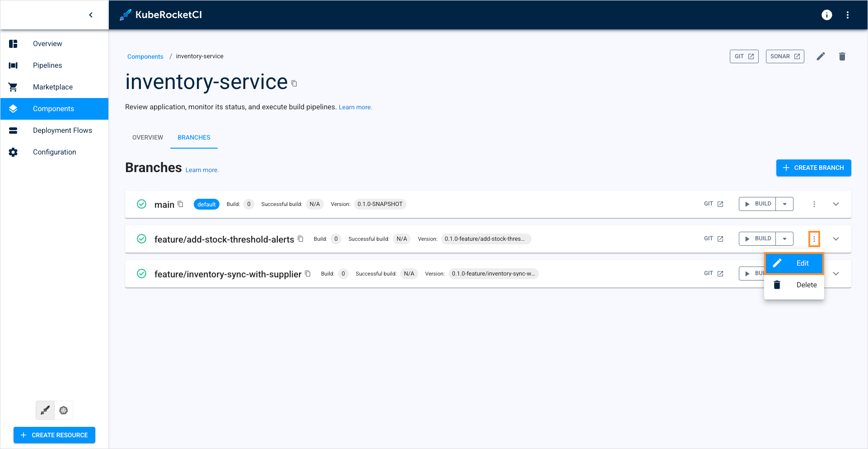Collapse the left sidebar with the chevron
This screenshot has height=449, width=868.
[91, 15]
